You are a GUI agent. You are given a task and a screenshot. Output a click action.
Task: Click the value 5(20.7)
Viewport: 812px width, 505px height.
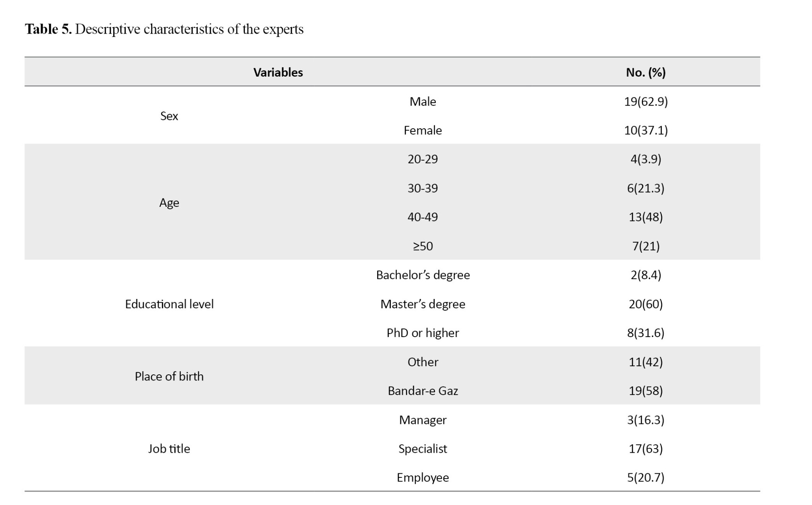click(646, 478)
